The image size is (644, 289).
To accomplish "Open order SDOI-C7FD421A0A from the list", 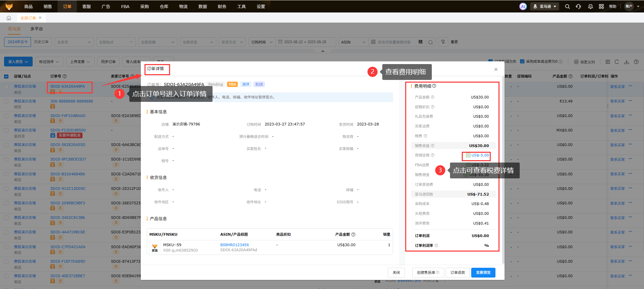I will [x=68, y=247].
